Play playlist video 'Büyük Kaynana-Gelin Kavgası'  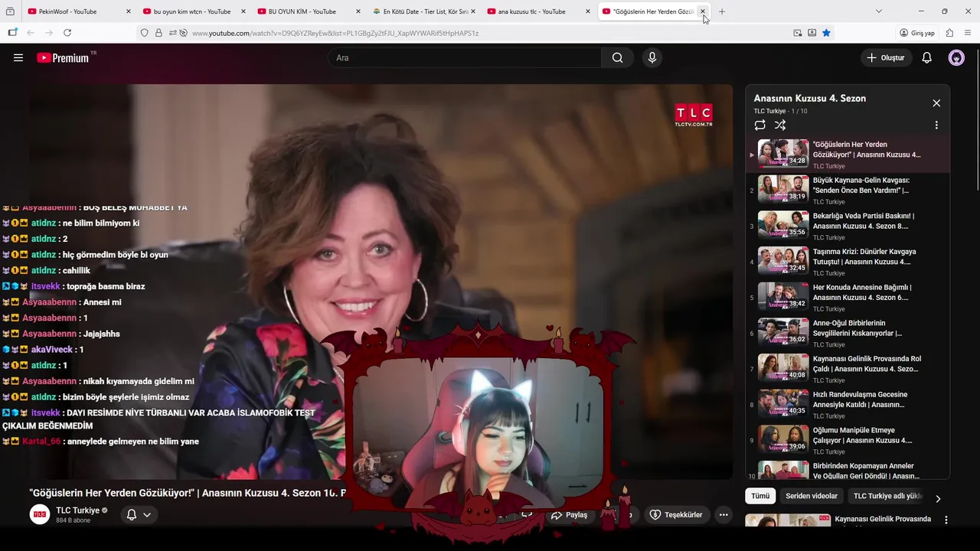pyautogui.click(x=848, y=191)
